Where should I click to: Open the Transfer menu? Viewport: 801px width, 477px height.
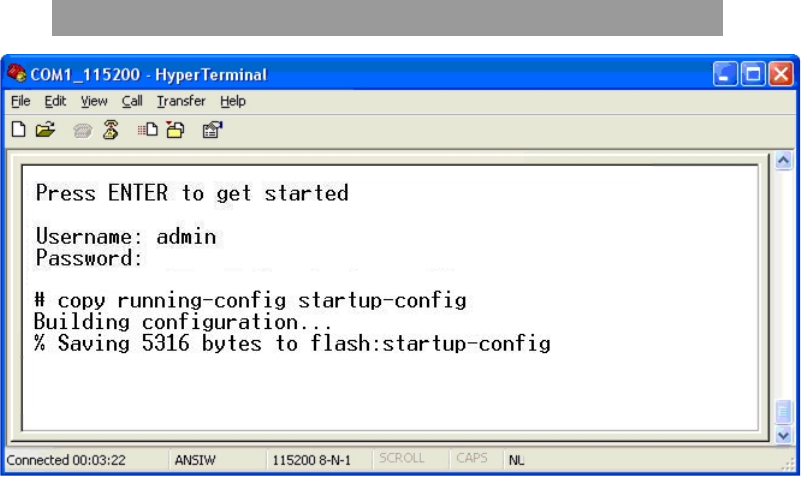(181, 101)
